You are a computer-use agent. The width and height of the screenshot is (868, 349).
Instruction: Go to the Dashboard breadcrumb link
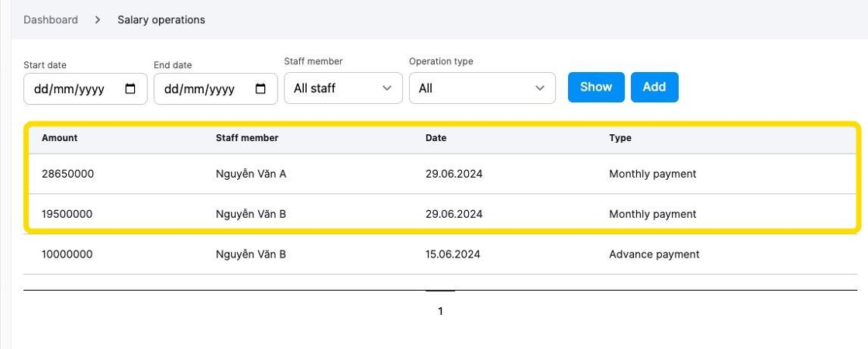(x=50, y=20)
